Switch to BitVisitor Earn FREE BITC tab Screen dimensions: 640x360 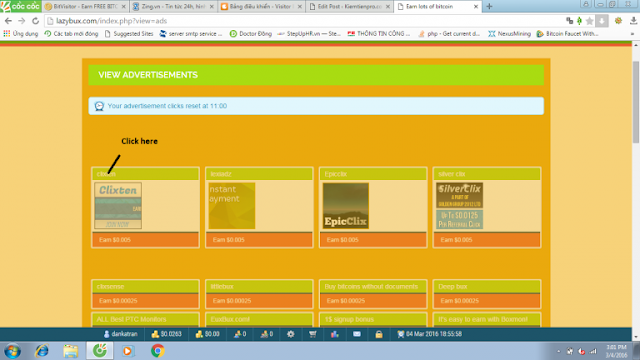[x=85, y=7]
